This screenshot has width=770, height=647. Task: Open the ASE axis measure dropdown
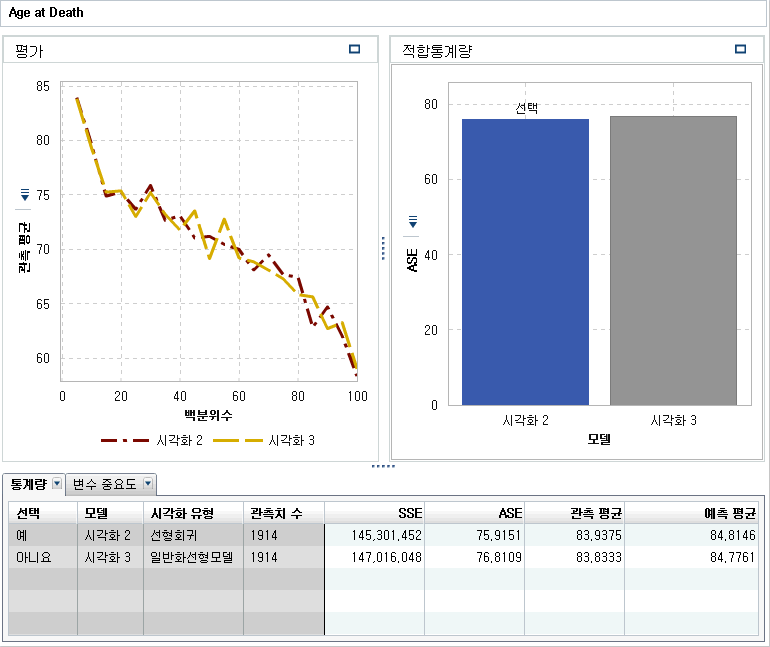pos(413,221)
